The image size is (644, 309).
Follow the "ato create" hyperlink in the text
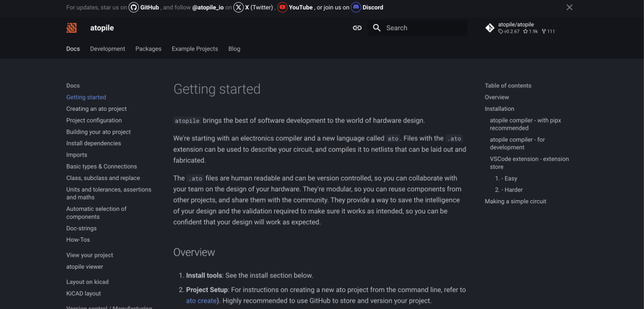[201, 301]
